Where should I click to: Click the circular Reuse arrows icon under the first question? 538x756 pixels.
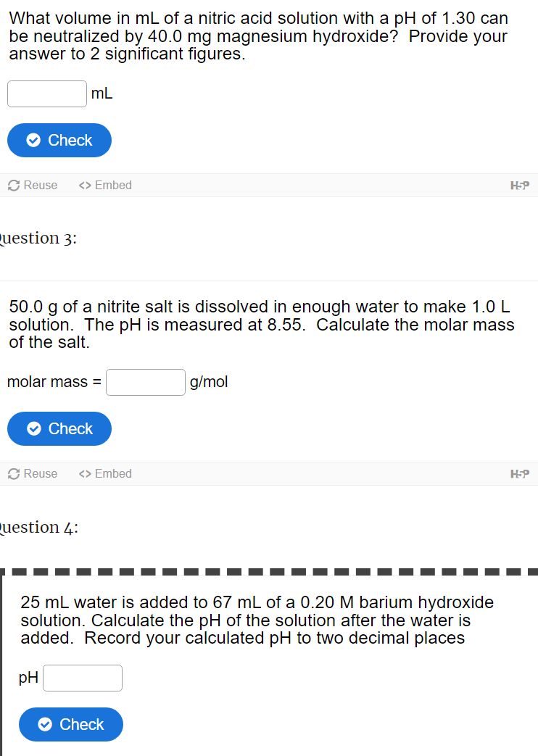tap(12, 185)
